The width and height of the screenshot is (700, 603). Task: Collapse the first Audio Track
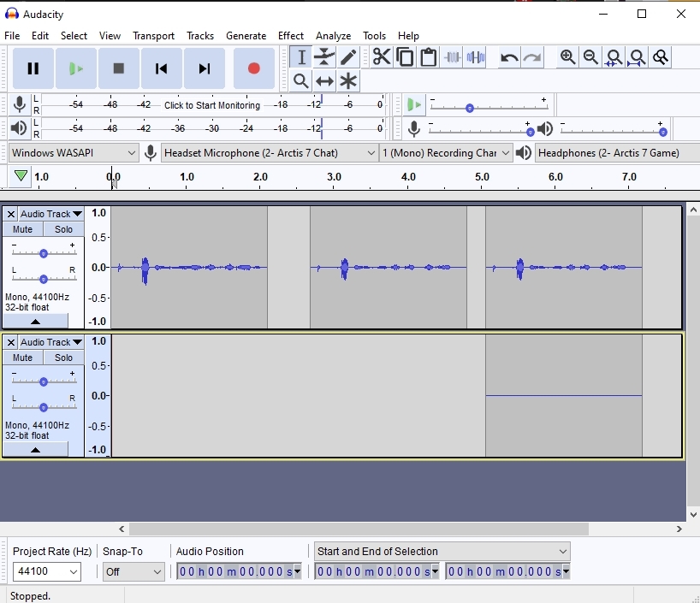click(36, 321)
